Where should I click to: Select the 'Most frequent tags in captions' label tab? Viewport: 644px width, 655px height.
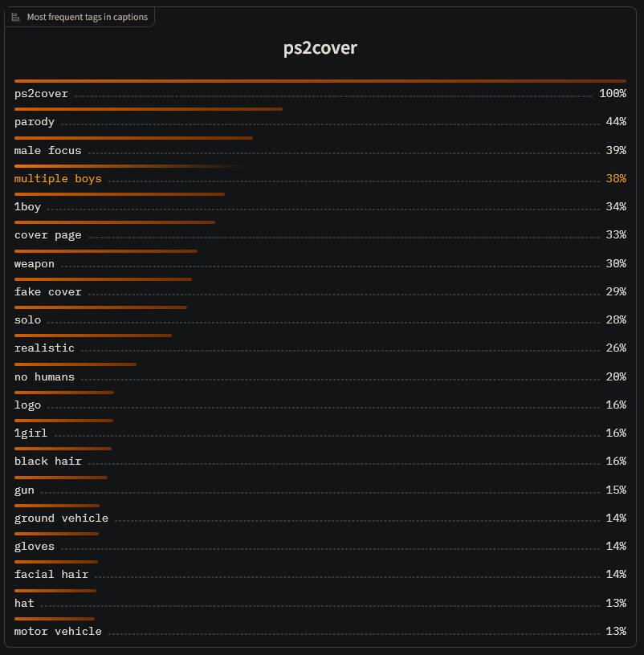(79, 17)
